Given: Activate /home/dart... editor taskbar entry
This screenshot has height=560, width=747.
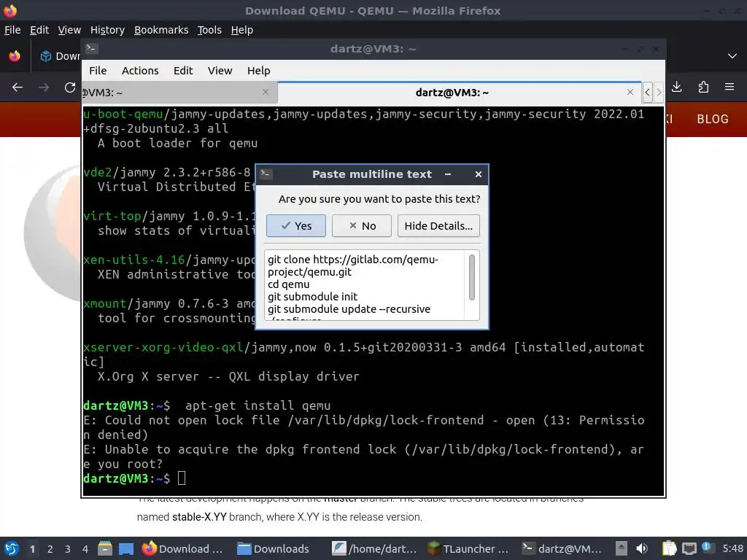Looking at the screenshot, I should click(375, 548).
